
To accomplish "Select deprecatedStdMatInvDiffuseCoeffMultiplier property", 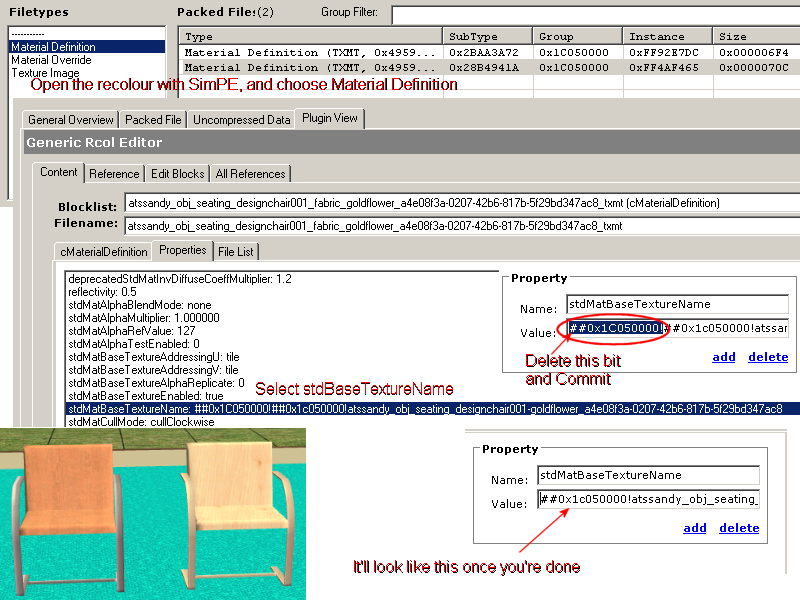I will tap(180, 279).
